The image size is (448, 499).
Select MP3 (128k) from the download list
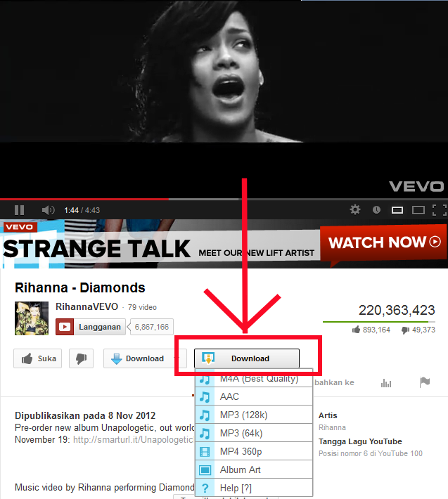coord(254,415)
